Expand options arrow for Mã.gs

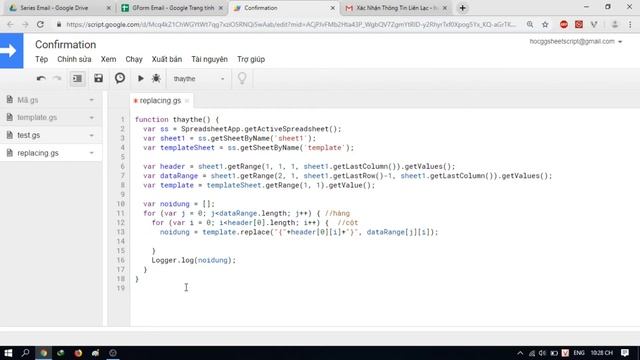pyautogui.click(x=91, y=100)
